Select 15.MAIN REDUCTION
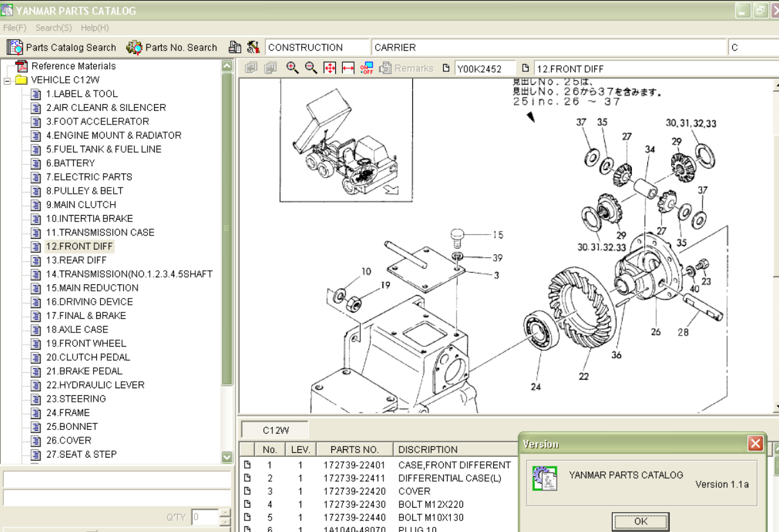Screen dimensions: 779x532 click(92, 288)
